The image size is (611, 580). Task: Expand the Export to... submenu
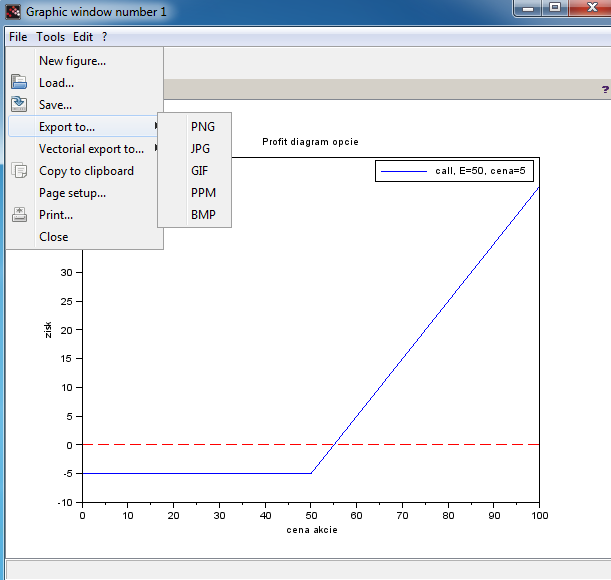click(x=85, y=127)
